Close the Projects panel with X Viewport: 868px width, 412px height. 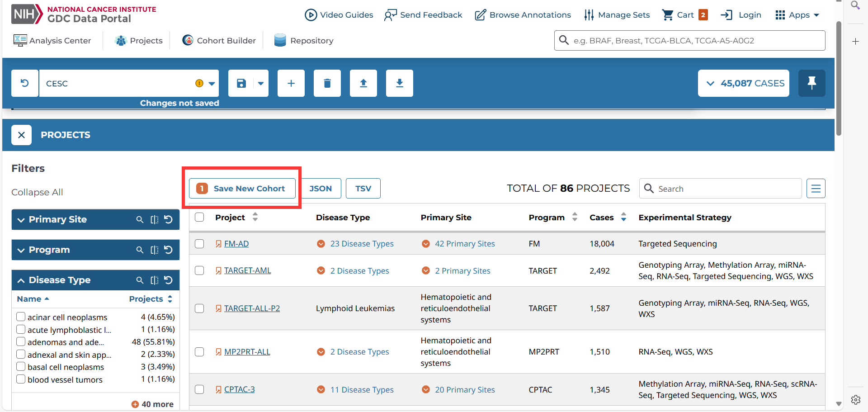[21, 135]
